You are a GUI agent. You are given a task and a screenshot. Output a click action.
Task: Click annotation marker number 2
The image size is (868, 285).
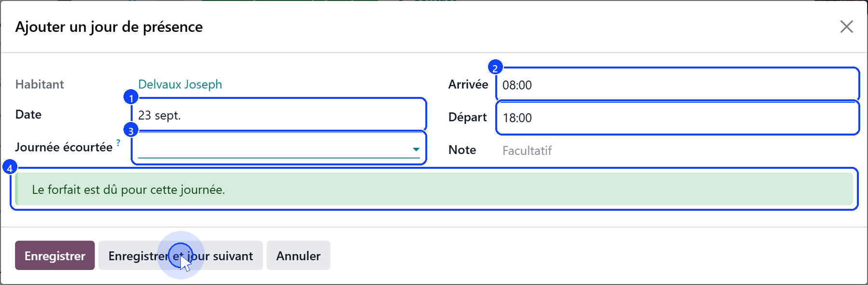[x=495, y=68]
